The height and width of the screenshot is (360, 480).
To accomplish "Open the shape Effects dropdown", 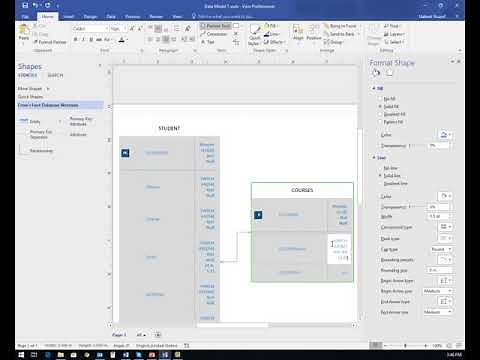I will click(274, 42).
